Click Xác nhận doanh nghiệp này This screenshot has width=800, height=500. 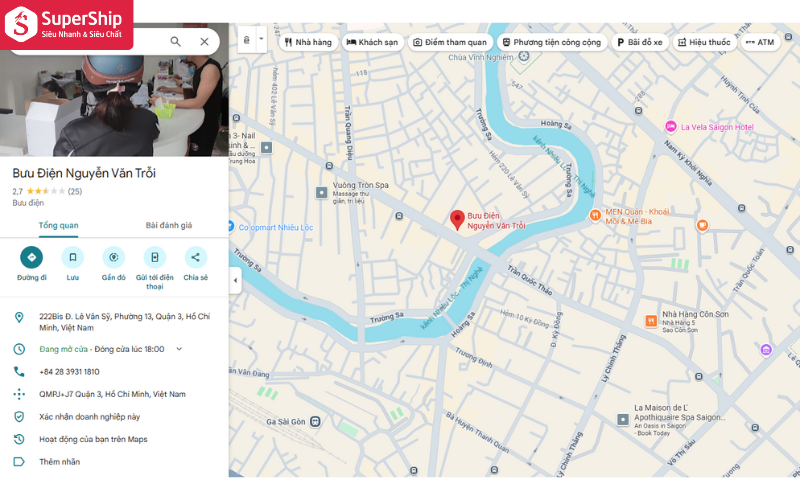(x=89, y=417)
